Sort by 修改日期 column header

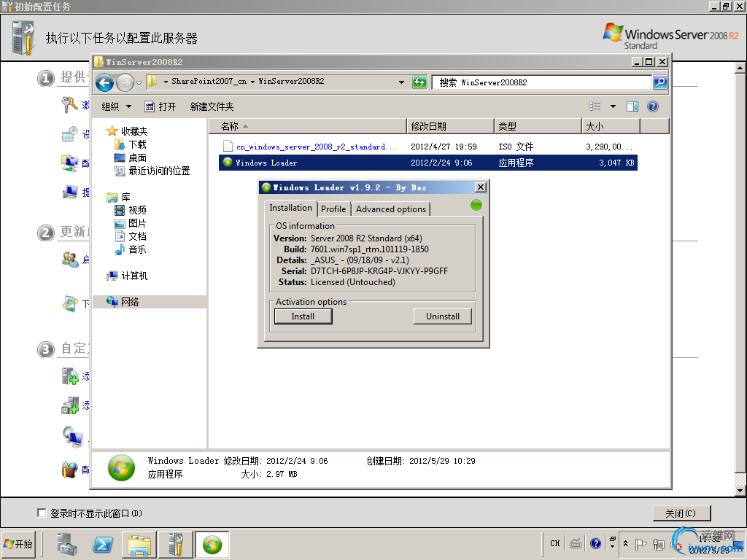[451, 126]
